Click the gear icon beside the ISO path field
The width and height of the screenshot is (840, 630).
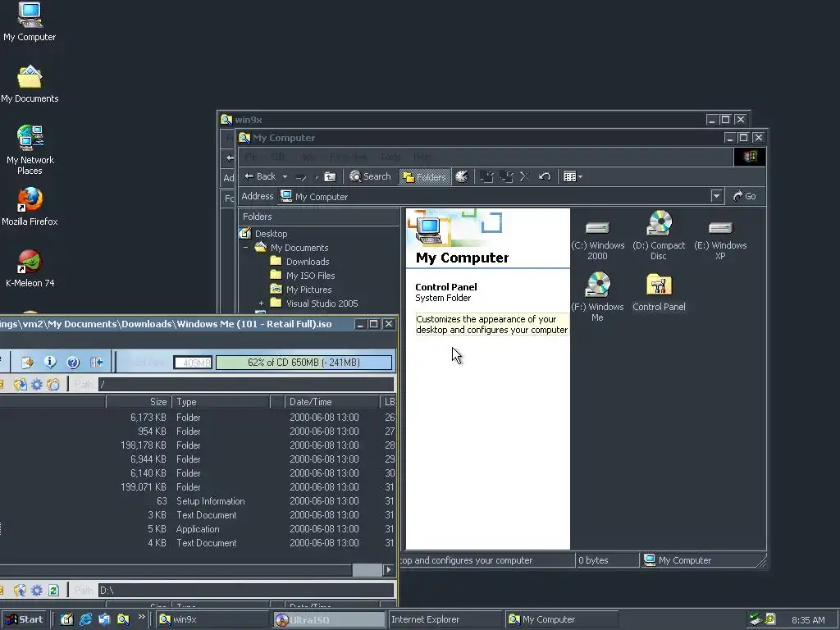(x=36, y=384)
